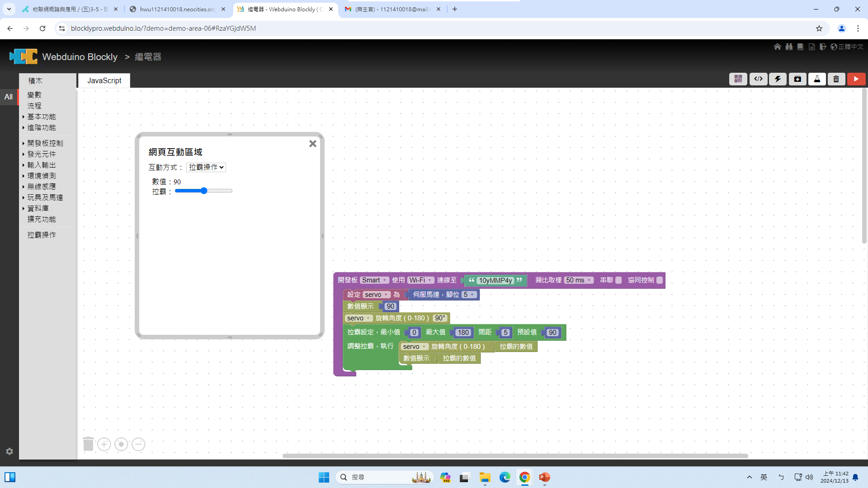Close the 網頁互動區域 panel
868x488 pixels.
click(312, 144)
